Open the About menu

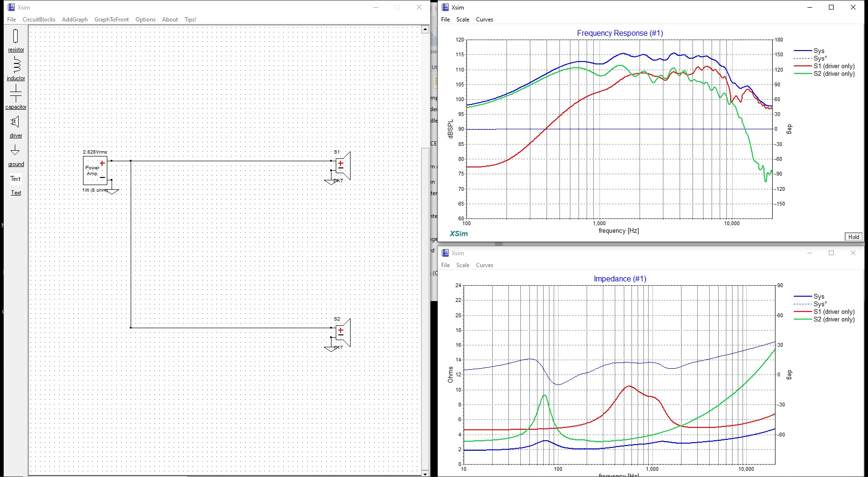(170, 20)
